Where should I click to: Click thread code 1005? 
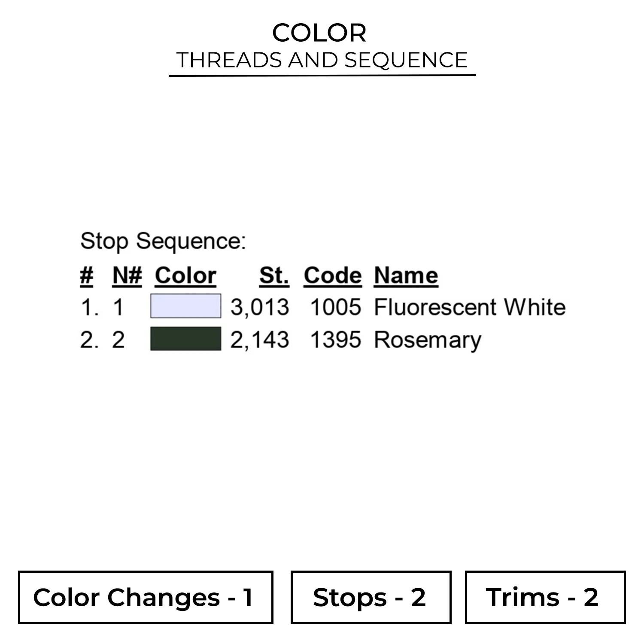coord(335,307)
